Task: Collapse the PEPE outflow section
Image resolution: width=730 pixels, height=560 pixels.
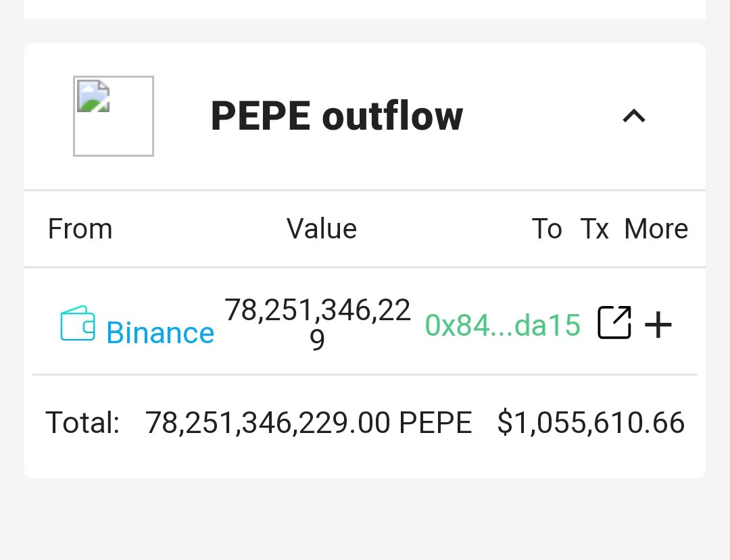Action: (634, 116)
